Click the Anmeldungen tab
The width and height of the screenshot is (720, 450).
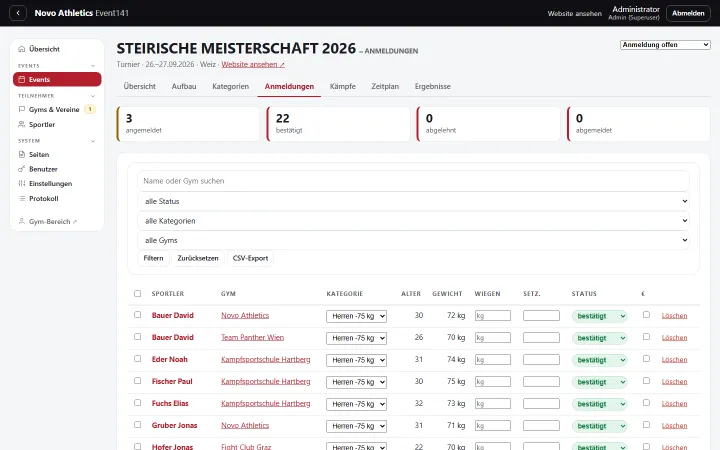coord(289,86)
